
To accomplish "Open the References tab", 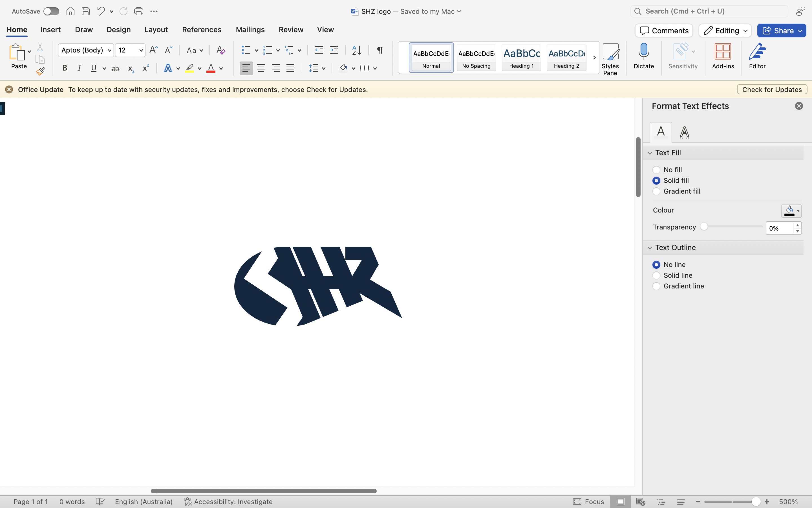I will pos(202,30).
